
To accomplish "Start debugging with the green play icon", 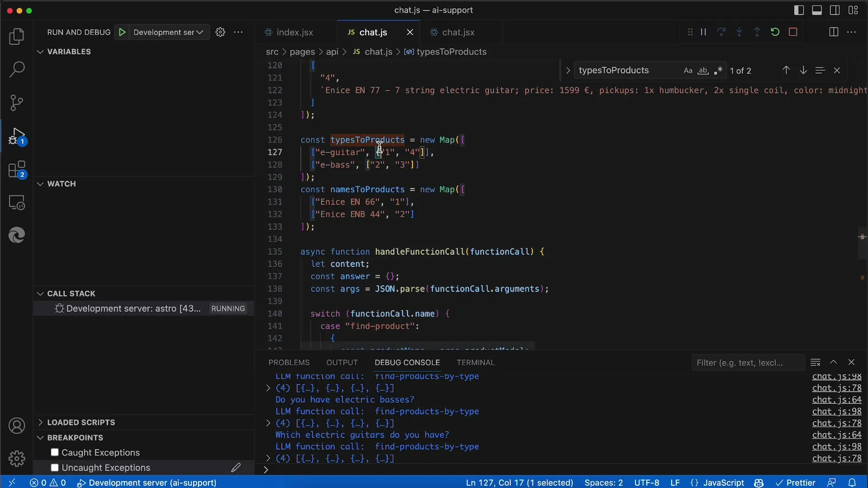I will point(122,32).
